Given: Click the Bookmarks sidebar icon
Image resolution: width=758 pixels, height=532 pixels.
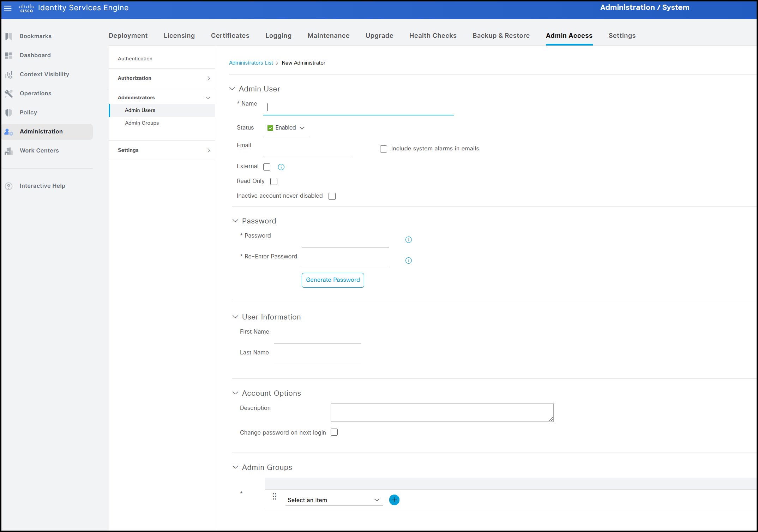Looking at the screenshot, I should click(x=9, y=36).
